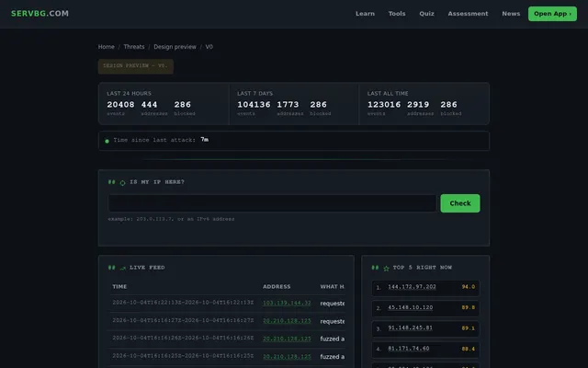
Task: Click the circle icon beside Is My IP Here
Action: click(122, 183)
